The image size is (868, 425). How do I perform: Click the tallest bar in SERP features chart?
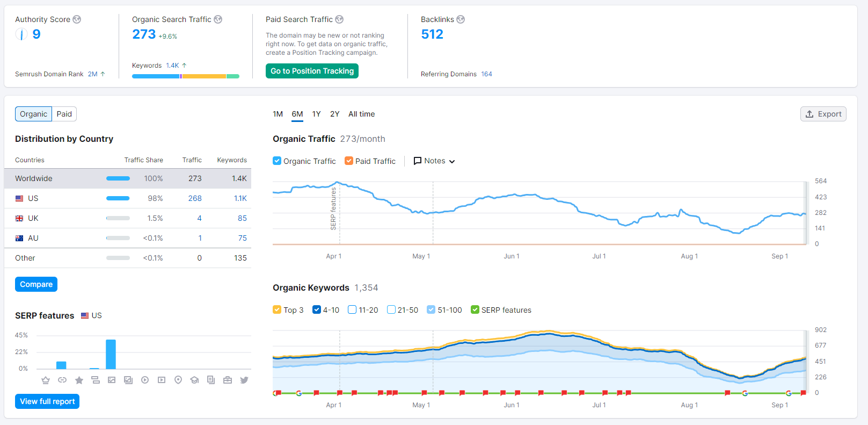[x=111, y=354]
